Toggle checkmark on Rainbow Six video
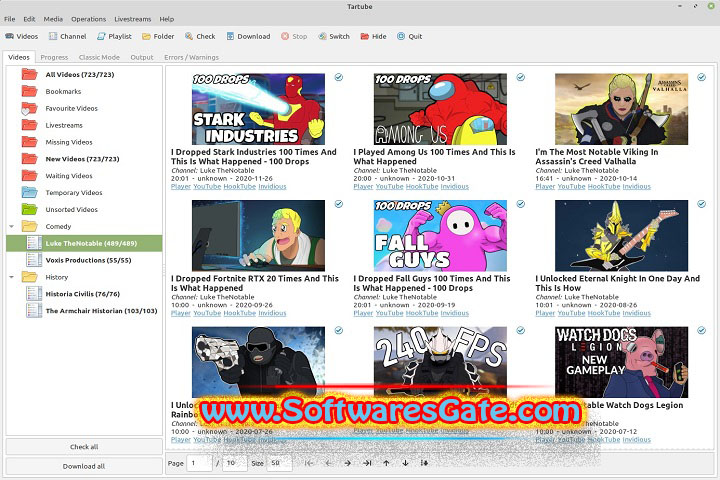This screenshot has height=480, width=720. (x=339, y=330)
